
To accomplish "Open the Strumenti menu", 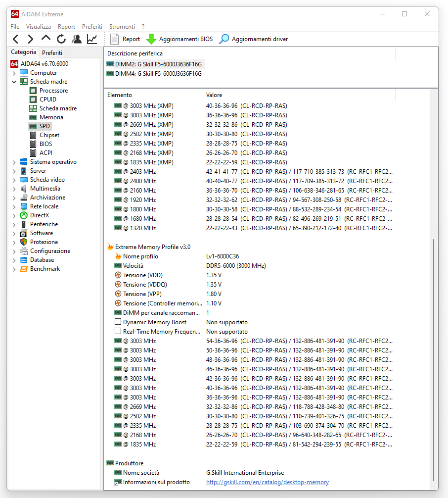I will 122,27.
